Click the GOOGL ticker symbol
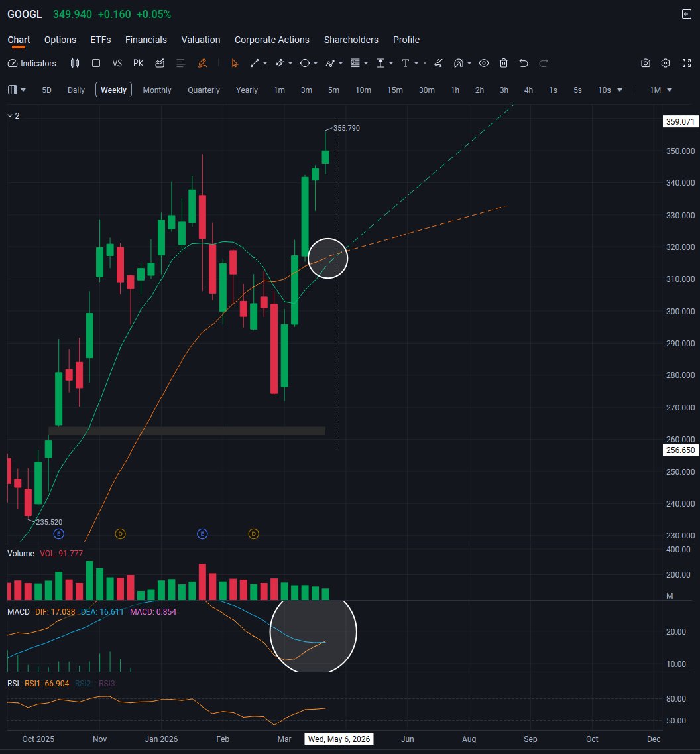 point(25,14)
